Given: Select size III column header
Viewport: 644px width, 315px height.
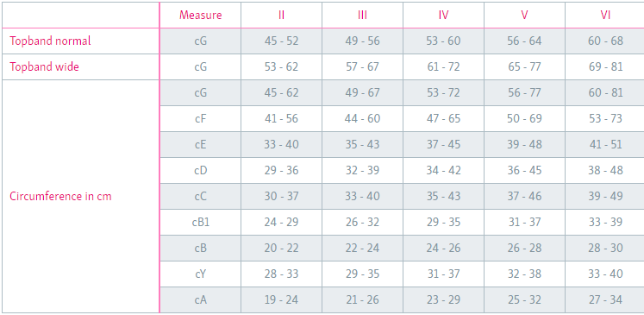Looking at the screenshot, I should pos(362,16).
